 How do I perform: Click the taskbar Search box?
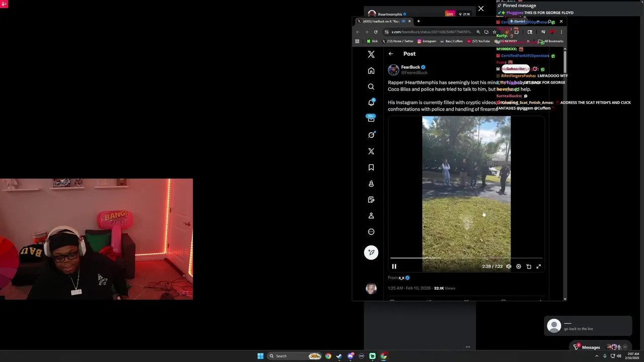[295, 356]
